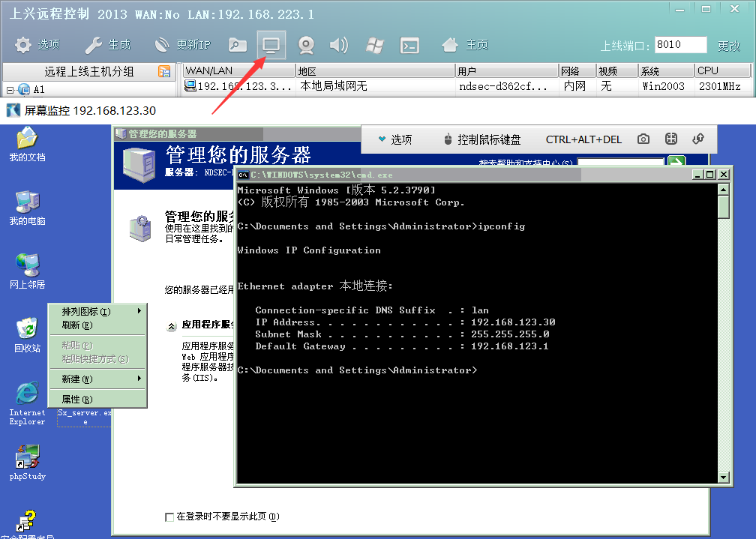Sort by the 用户 column header
The image size is (756, 539).
coord(507,71)
